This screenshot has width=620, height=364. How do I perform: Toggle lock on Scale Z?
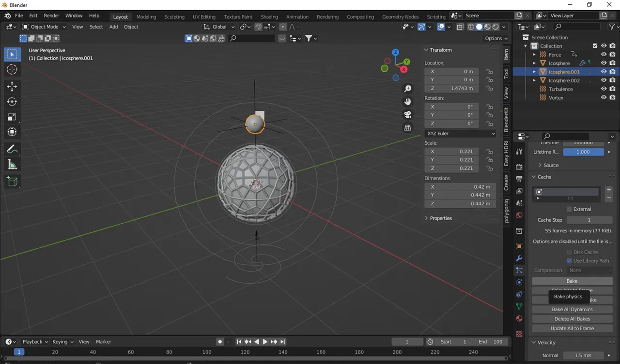coord(489,168)
